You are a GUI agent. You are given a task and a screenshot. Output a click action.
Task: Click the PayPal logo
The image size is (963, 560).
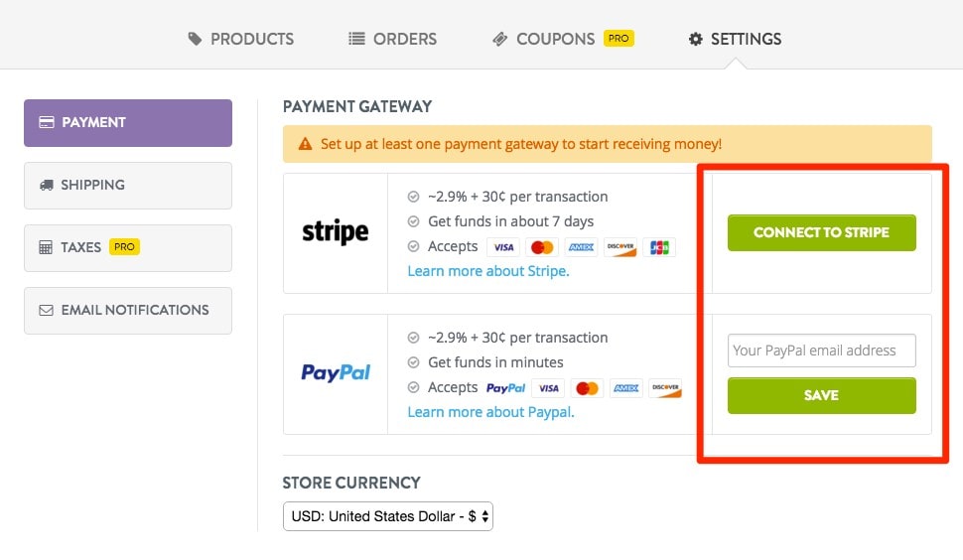336,373
